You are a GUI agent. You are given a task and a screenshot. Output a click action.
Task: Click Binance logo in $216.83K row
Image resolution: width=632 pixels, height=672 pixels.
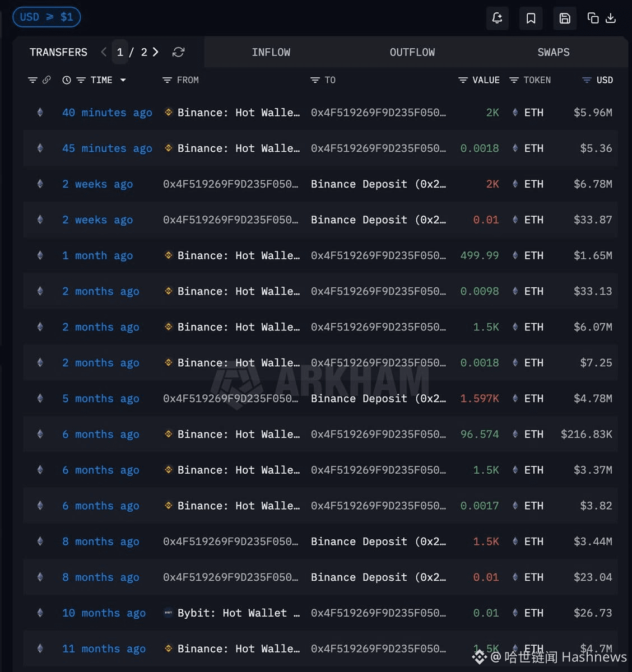point(168,434)
